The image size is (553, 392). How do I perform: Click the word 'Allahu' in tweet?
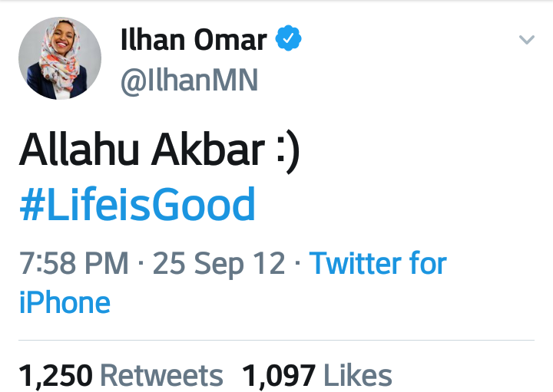75,152
